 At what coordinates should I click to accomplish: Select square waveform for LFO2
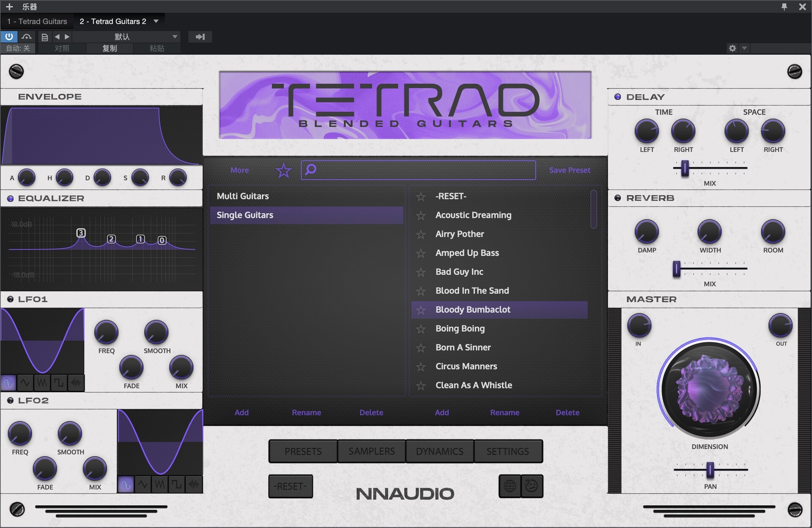pyautogui.click(x=177, y=484)
